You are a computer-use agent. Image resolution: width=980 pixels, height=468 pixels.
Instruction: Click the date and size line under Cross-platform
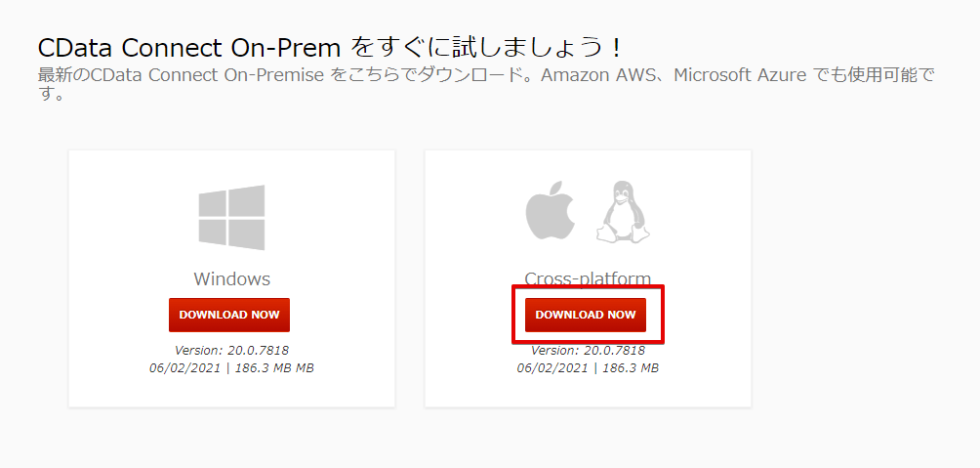coord(588,367)
